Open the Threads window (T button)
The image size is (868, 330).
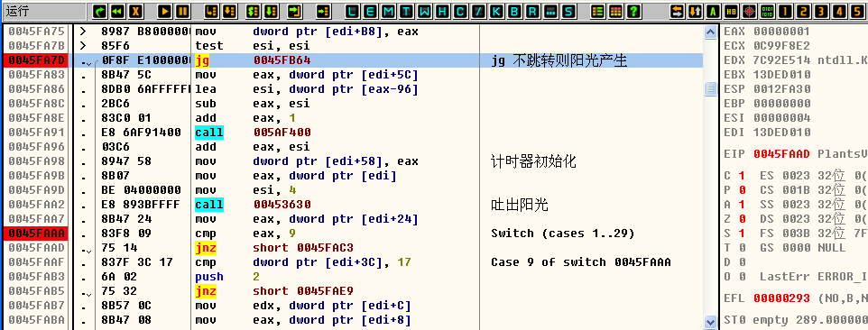(x=407, y=11)
